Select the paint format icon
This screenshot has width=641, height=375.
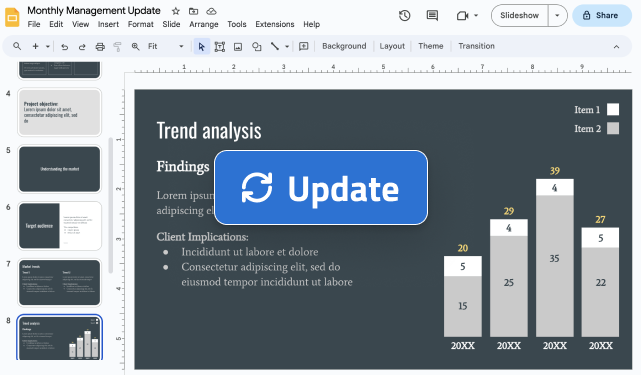click(117, 47)
